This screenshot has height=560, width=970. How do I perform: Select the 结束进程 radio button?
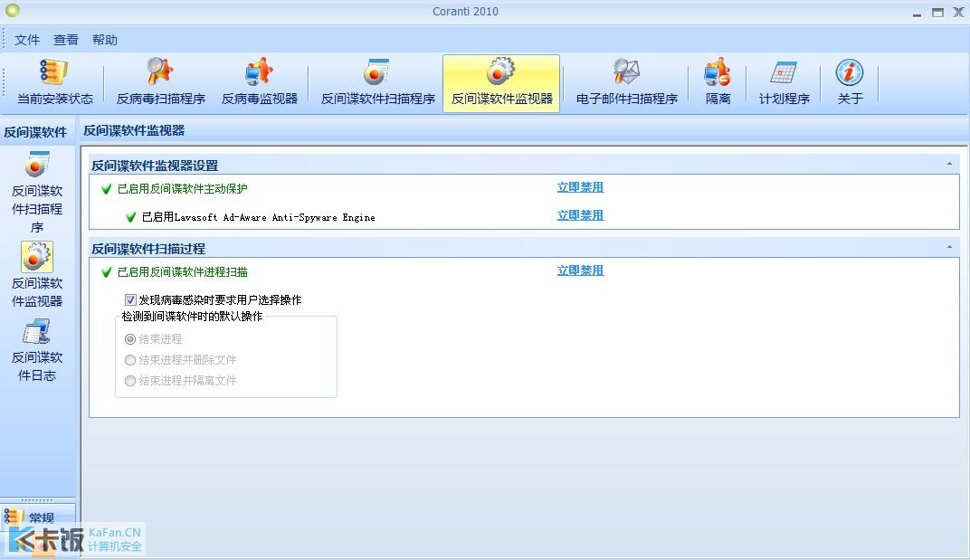coord(130,339)
